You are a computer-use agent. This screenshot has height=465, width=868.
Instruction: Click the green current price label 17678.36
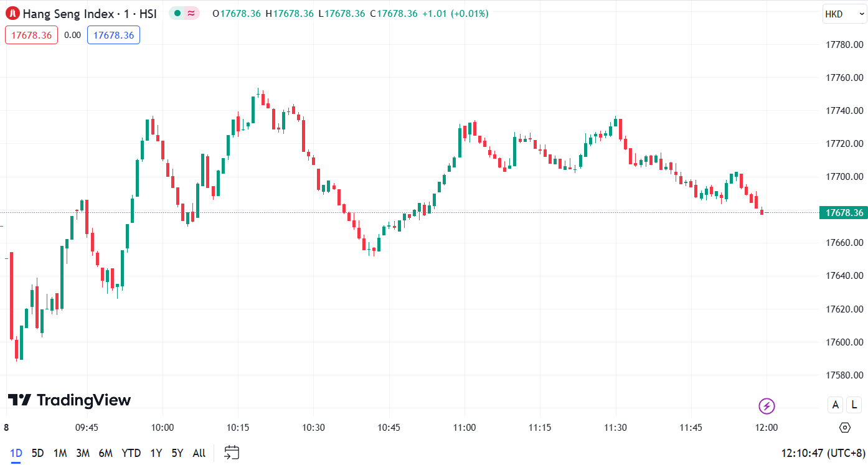(x=844, y=212)
